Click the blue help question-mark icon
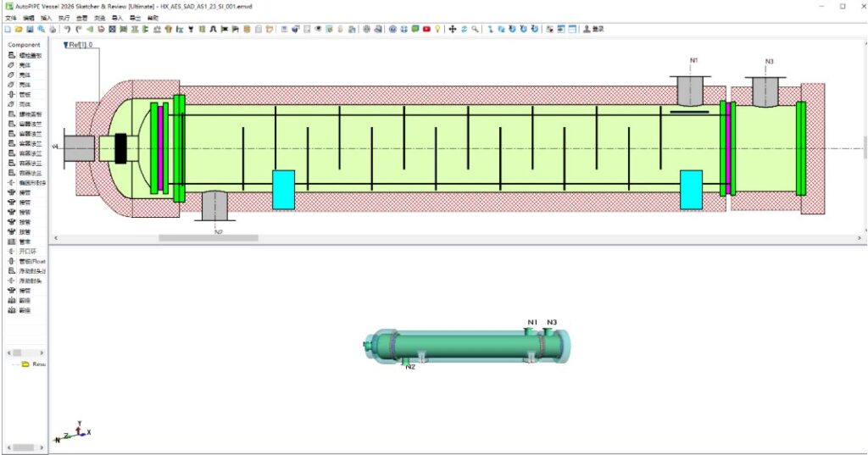The width and height of the screenshot is (868, 455). tap(392, 29)
